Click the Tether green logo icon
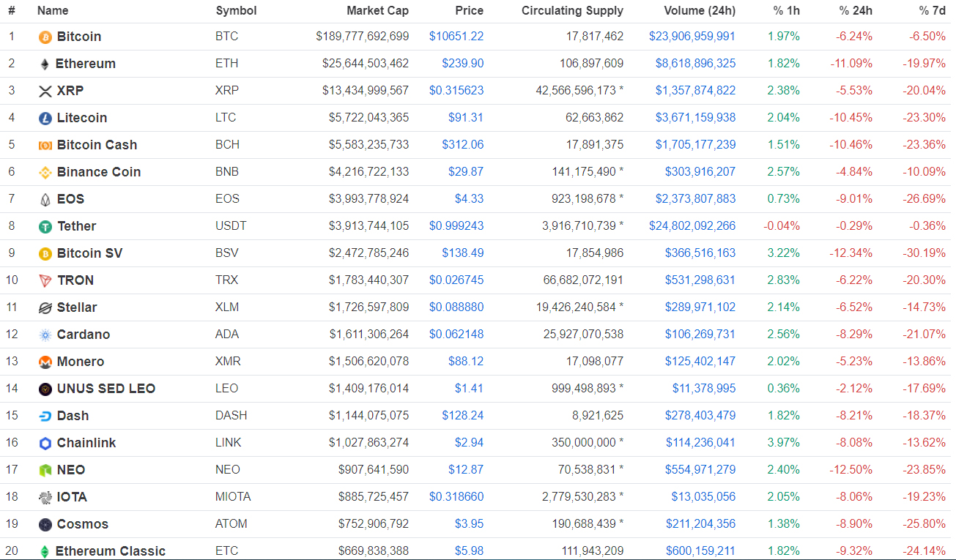The height and width of the screenshot is (560, 956). click(45, 227)
